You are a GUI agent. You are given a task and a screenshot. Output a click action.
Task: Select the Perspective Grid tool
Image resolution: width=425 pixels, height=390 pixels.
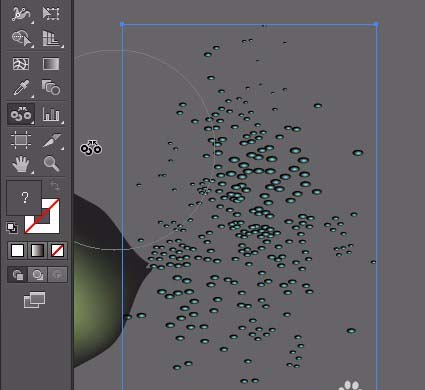coord(51,38)
